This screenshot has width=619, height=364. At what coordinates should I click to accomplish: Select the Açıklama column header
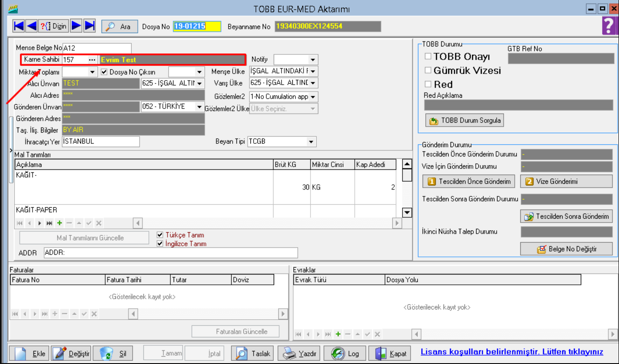(x=144, y=165)
